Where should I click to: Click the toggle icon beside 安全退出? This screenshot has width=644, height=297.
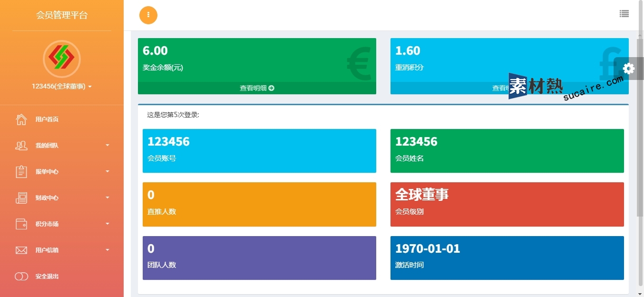[21, 277]
